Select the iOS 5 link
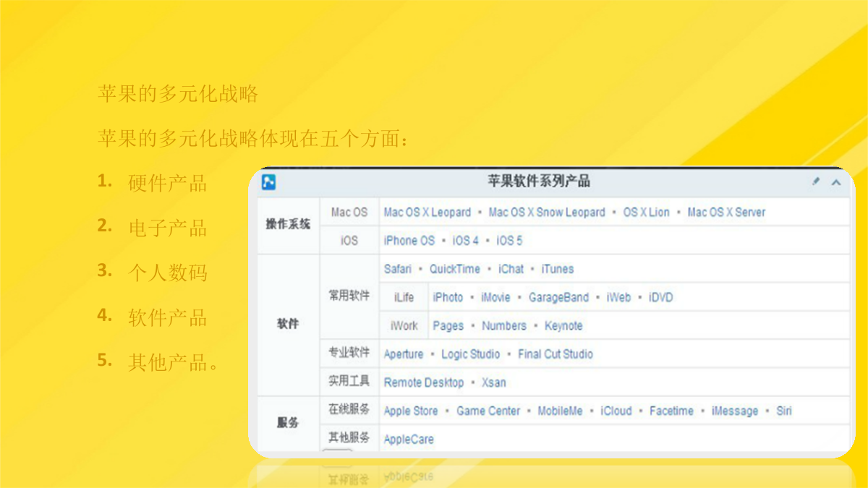Screen dimensions: 868x488 tap(509, 241)
